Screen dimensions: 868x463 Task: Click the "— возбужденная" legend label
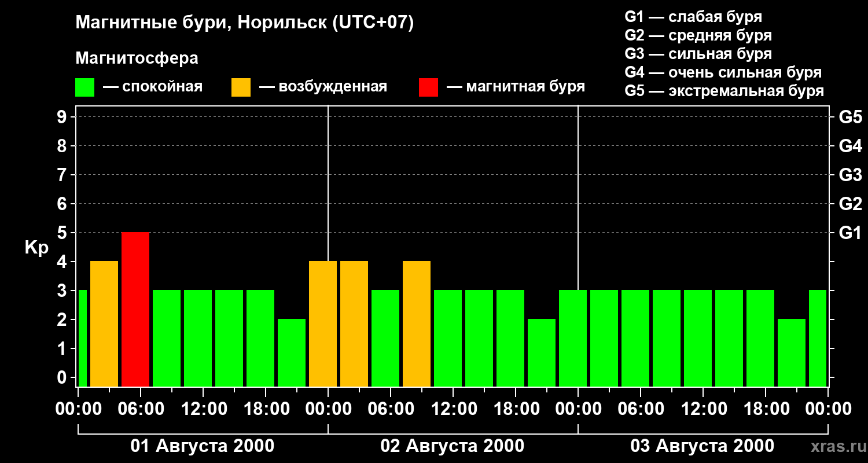[x=323, y=87]
